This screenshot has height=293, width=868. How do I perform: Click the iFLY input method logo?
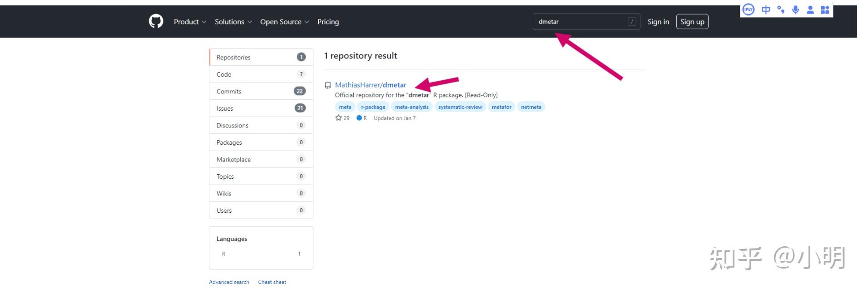click(748, 10)
